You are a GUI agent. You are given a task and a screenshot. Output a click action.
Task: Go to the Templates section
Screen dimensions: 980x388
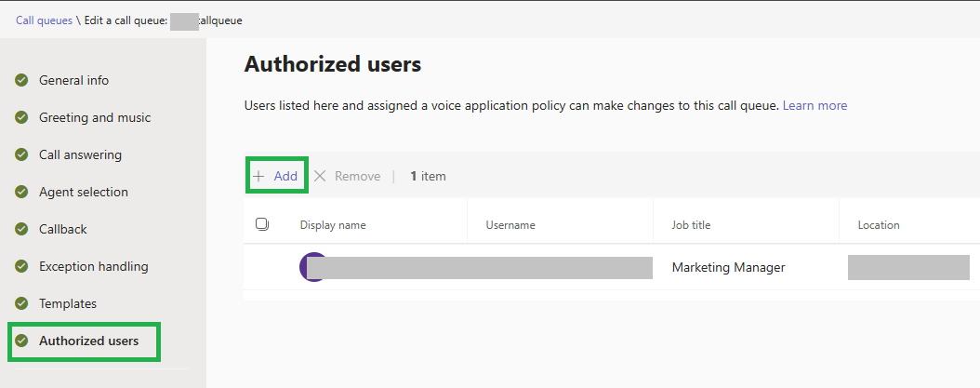point(68,303)
